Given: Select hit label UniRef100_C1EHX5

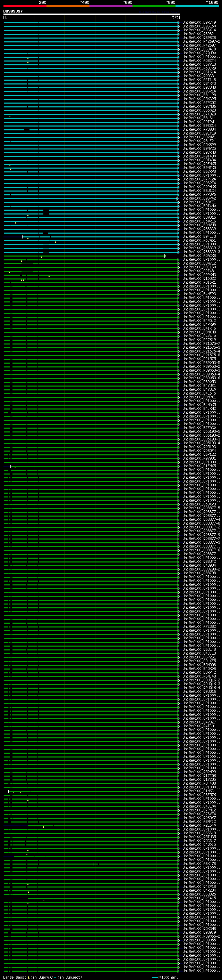Looking at the screenshot, I should tap(199, 466).
